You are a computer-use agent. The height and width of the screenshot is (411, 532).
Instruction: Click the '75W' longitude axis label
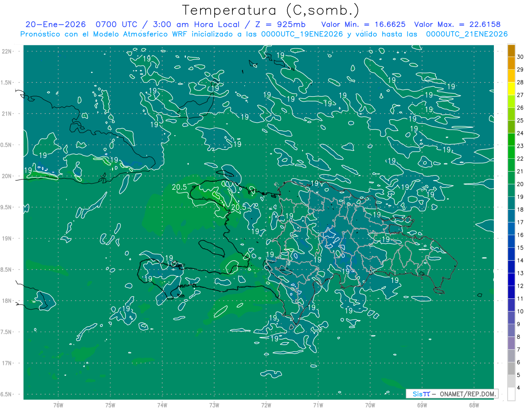click(110, 405)
